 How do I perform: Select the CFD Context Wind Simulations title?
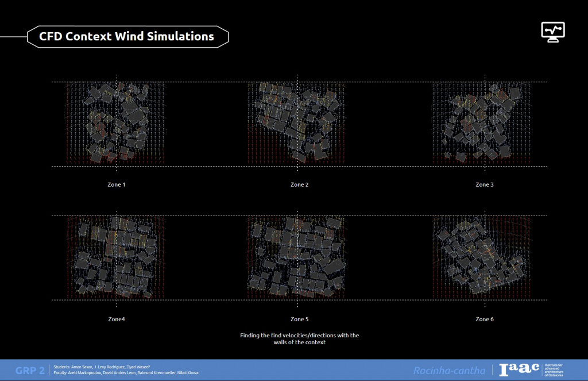(x=127, y=37)
